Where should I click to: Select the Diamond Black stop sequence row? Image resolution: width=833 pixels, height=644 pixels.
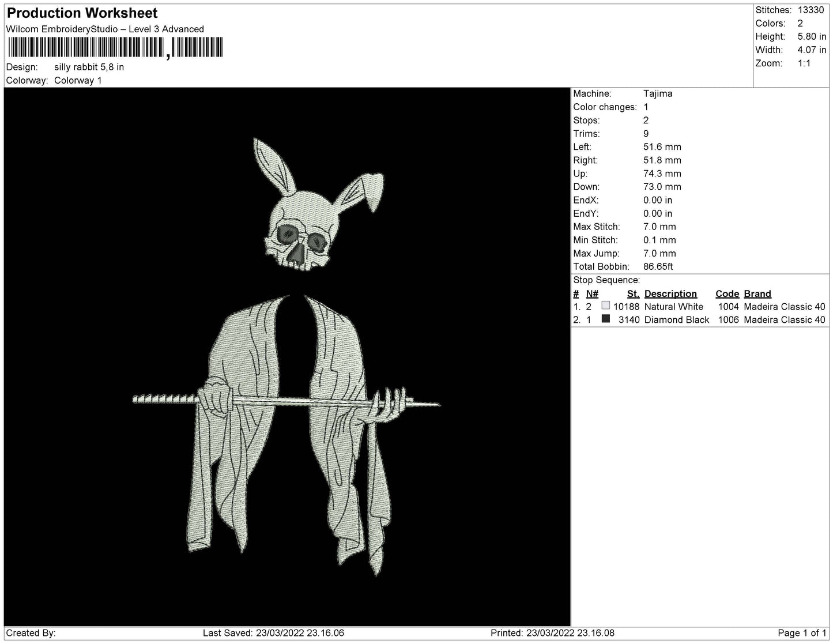[699, 320]
